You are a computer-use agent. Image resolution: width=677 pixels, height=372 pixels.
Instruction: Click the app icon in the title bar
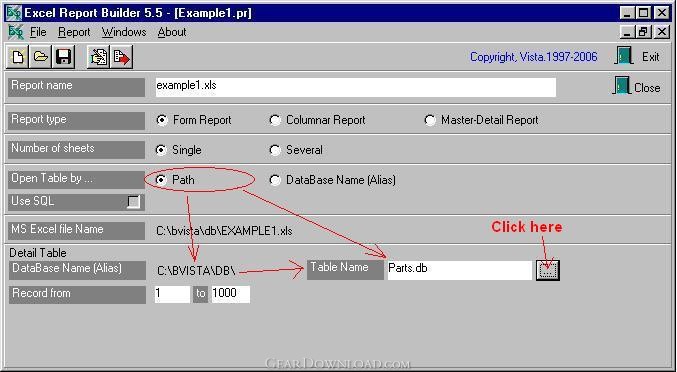click(x=14, y=13)
